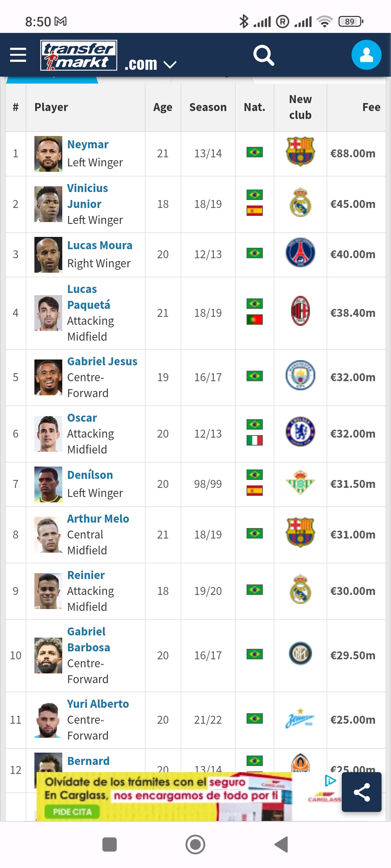This screenshot has width=391, height=868.
Task: Open the user profile icon
Action: point(366,55)
